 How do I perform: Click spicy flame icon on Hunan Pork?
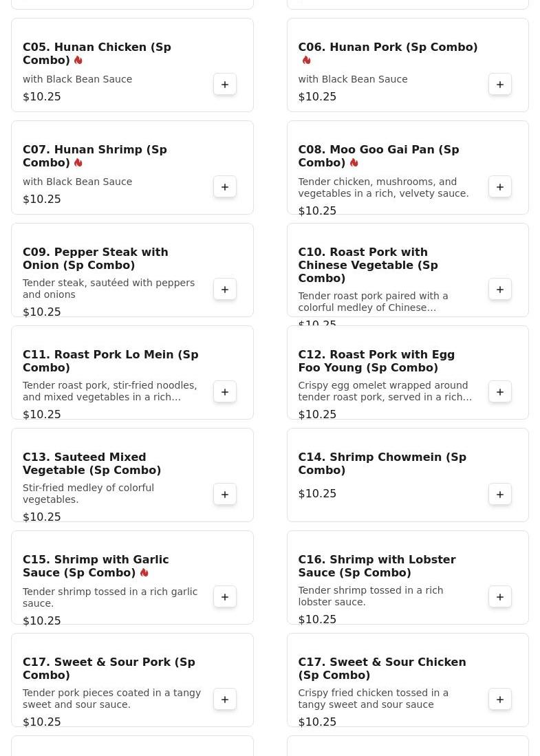(306, 61)
